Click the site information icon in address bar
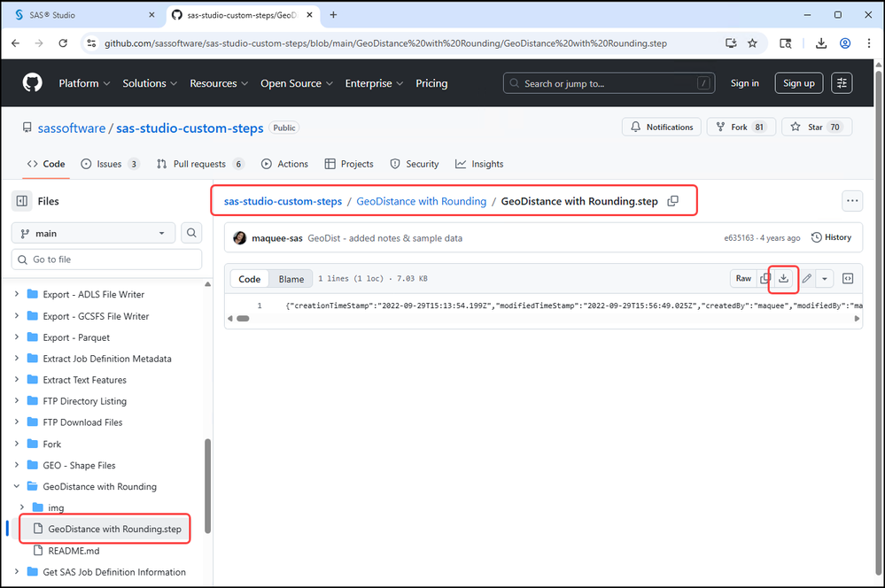The width and height of the screenshot is (885, 588). pos(91,43)
